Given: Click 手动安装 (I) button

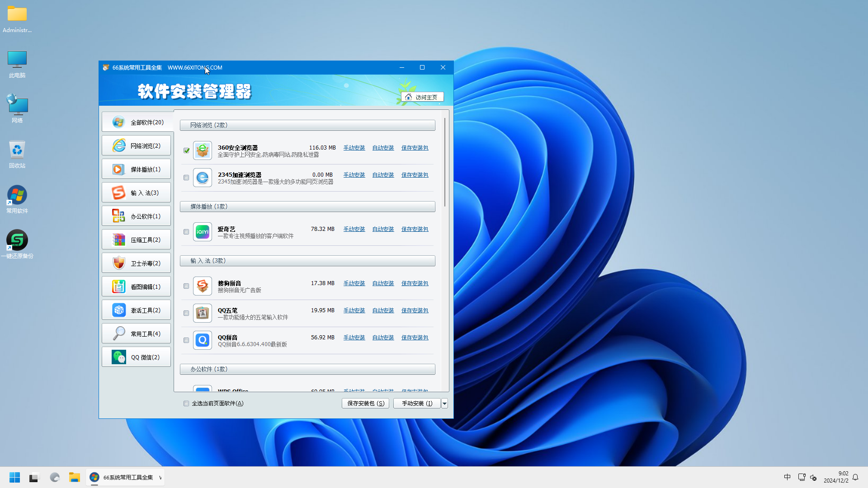Looking at the screenshot, I should [417, 404].
